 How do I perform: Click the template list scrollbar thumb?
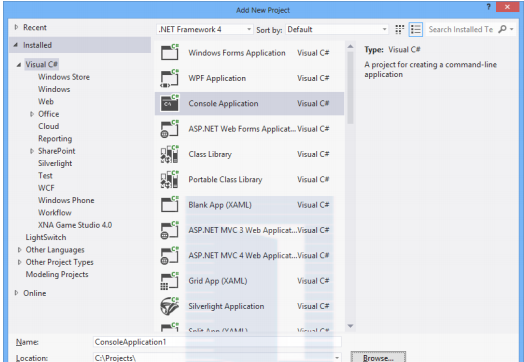pos(350,88)
